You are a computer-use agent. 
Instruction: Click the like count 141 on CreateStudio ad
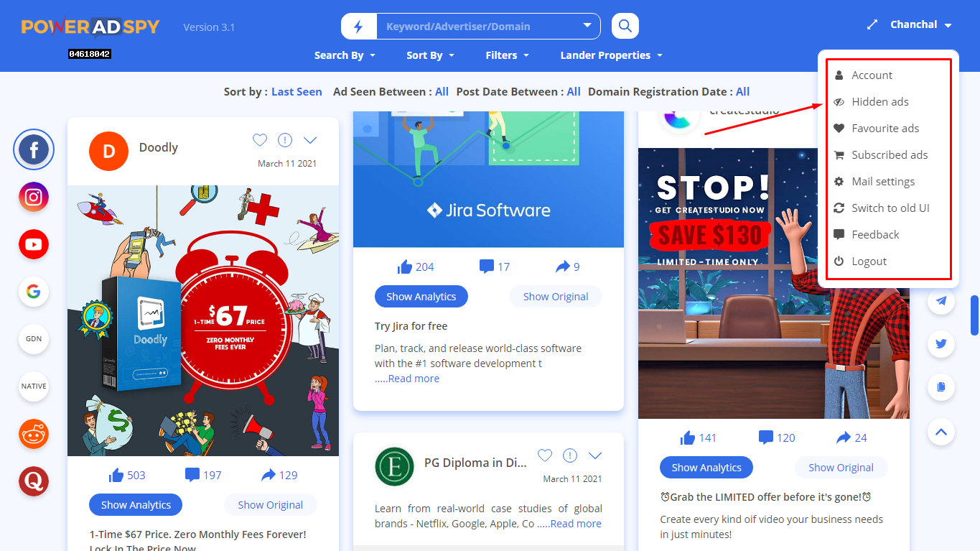pyautogui.click(x=698, y=437)
